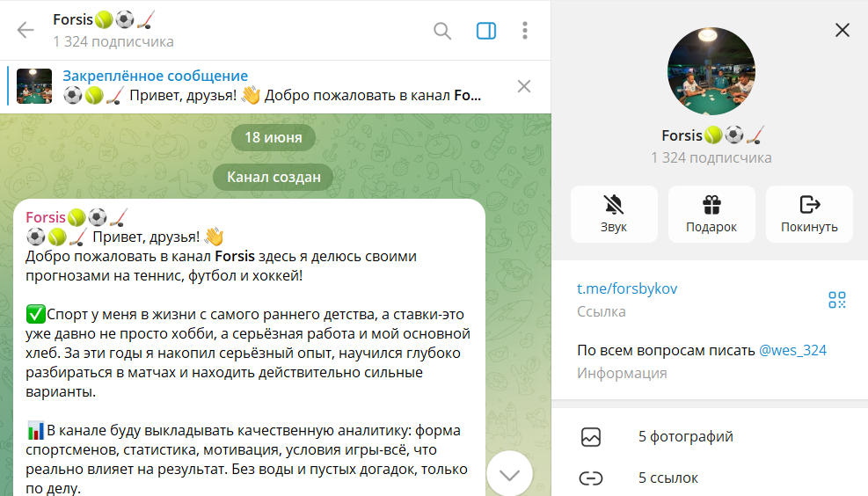The image size is (868, 496).
Task: Click the Канал создан service message
Action: pyautogui.click(x=274, y=177)
